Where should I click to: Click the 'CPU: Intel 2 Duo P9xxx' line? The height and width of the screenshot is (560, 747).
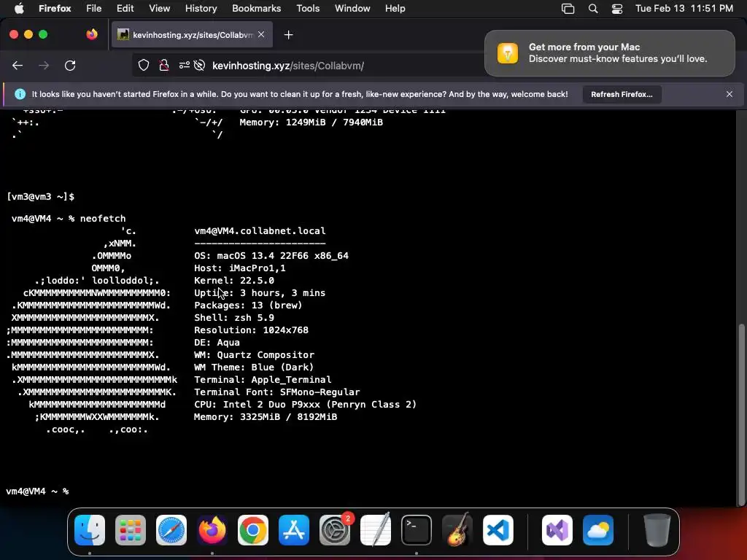(306, 404)
